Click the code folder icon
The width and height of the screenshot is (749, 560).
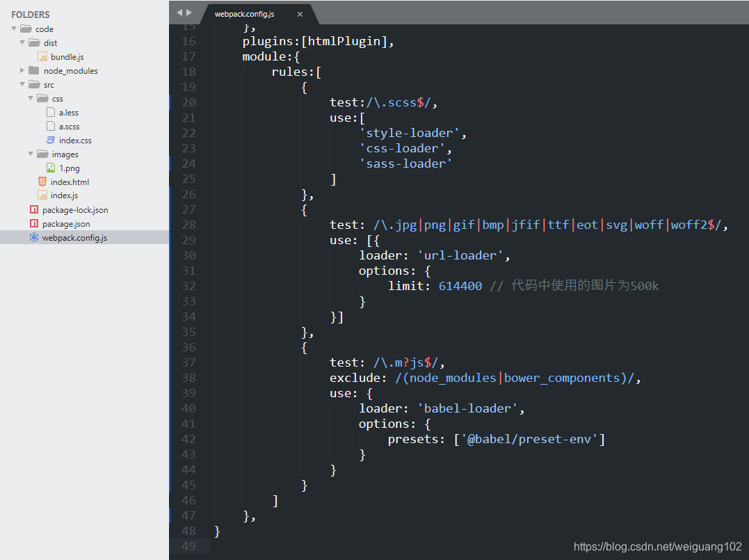(x=26, y=29)
